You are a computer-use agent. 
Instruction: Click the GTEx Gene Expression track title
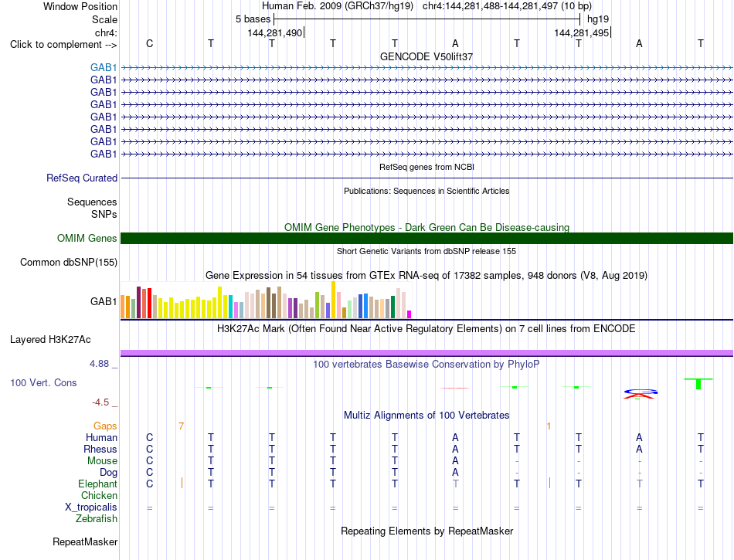click(x=426, y=276)
